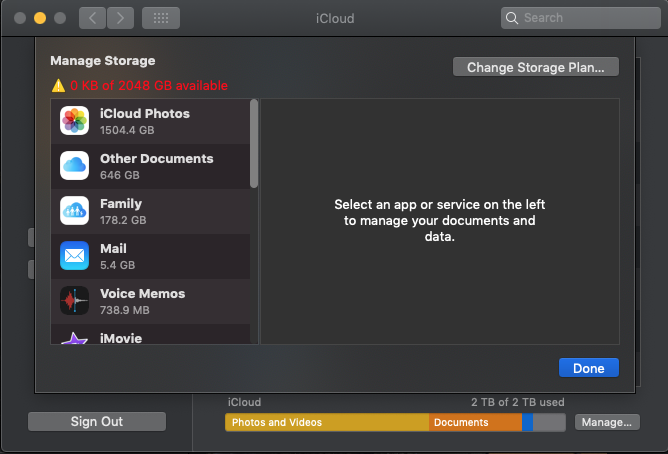This screenshot has width=668, height=454.
Task: Click the Manage Storage heading
Action: click(x=103, y=61)
